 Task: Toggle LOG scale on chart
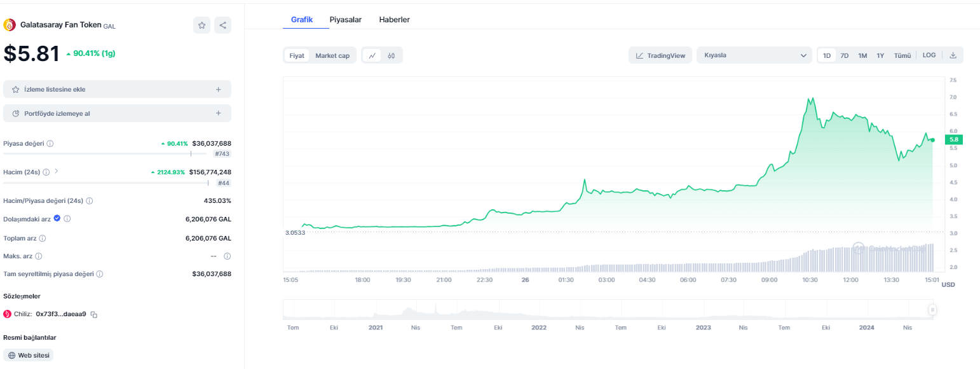tap(929, 55)
